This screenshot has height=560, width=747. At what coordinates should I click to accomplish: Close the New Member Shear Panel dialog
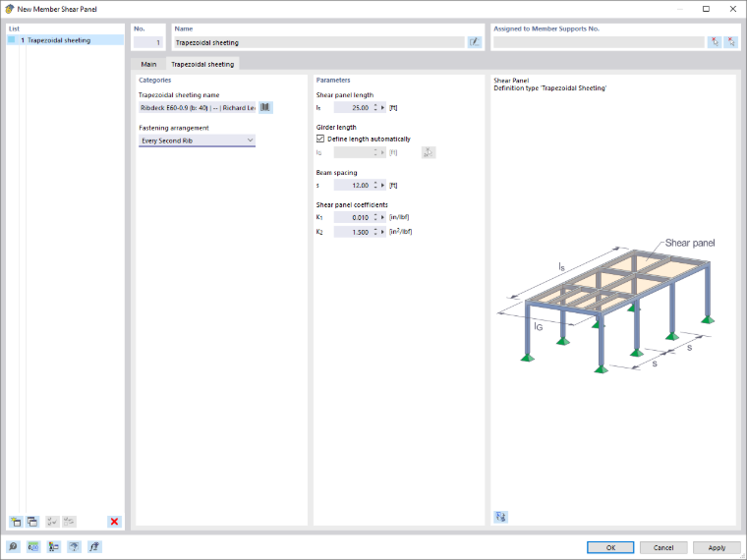(x=732, y=9)
